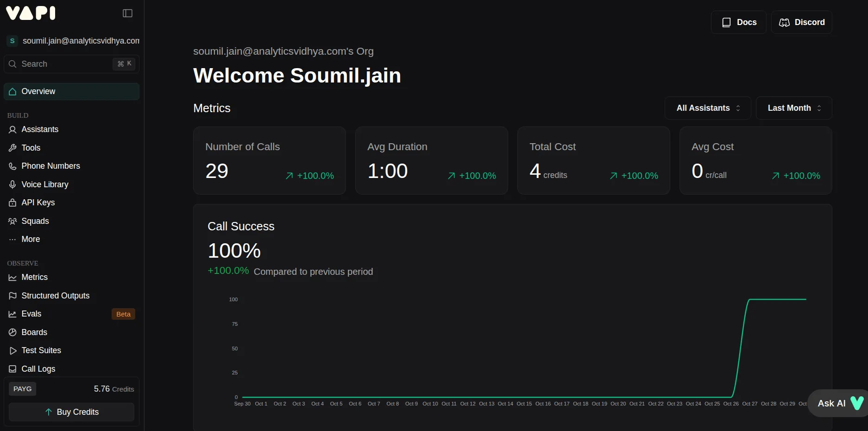Expand the More menu in sidebar

click(30, 239)
